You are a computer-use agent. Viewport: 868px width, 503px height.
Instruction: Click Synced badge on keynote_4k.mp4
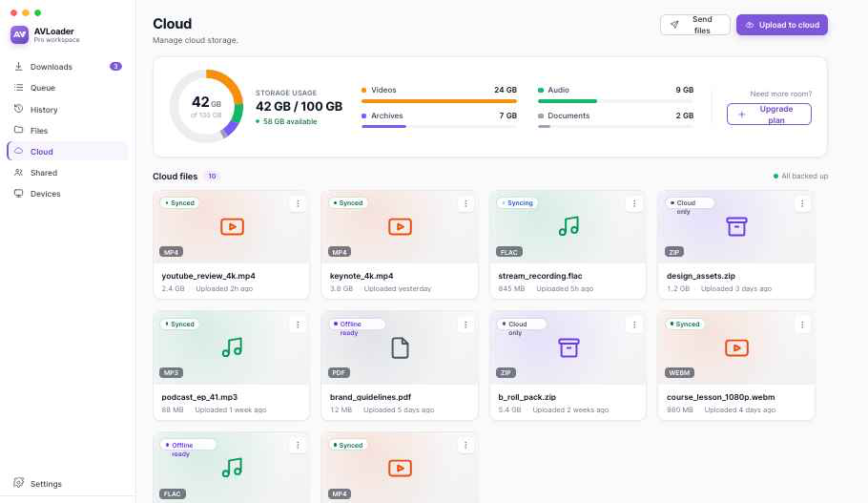coord(347,202)
